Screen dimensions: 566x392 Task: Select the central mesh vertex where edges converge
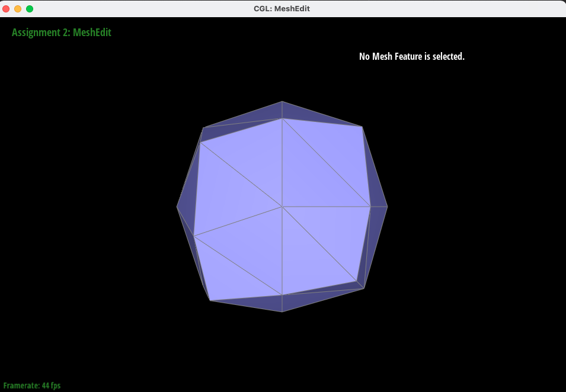282,207
